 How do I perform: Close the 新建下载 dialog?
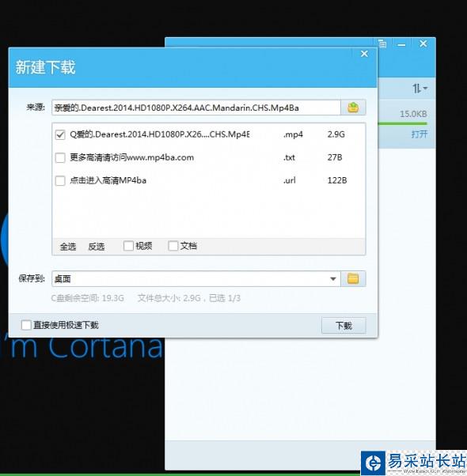tap(364, 54)
